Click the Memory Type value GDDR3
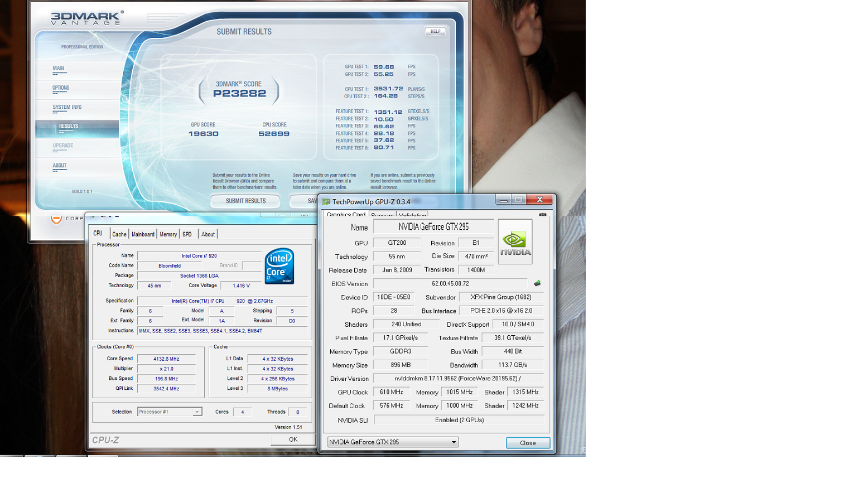 click(401, 351)
